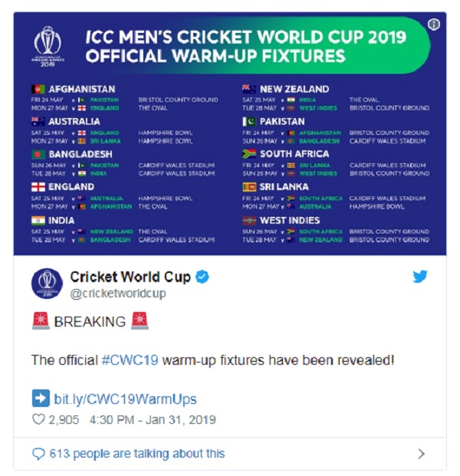Open the Cricket World Cup profile avatar

tap(47, 284)
